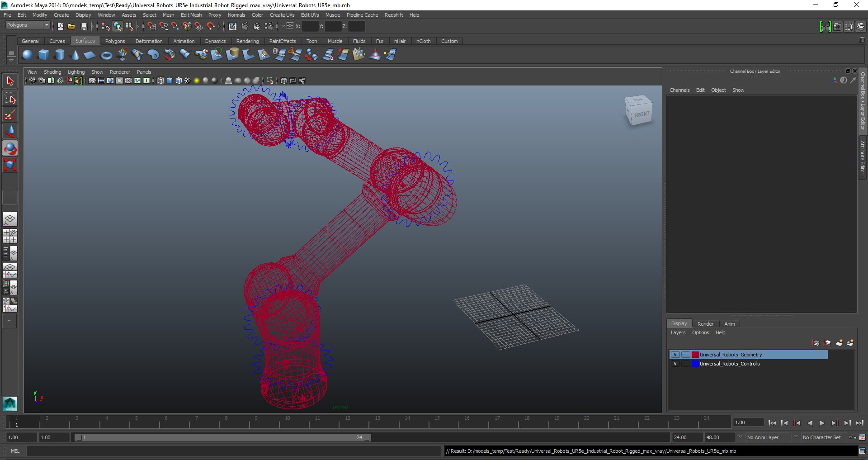The width and height of the screenshot is (868, 460).
Task: Open the input mode dropdown before X field
Action: (283, 26)
